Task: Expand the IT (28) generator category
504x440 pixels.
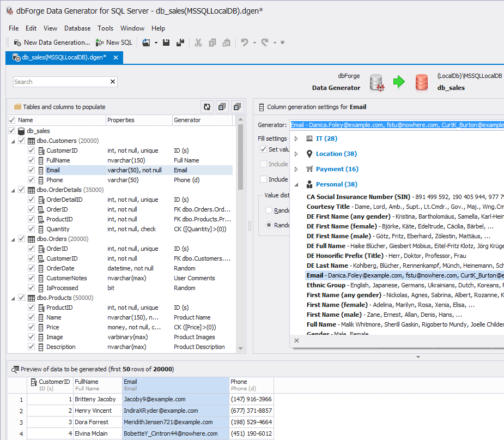Action: (x=296, y=138)
